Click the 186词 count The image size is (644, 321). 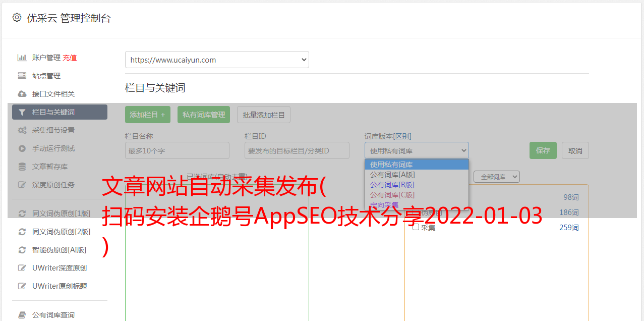[569, 212]
